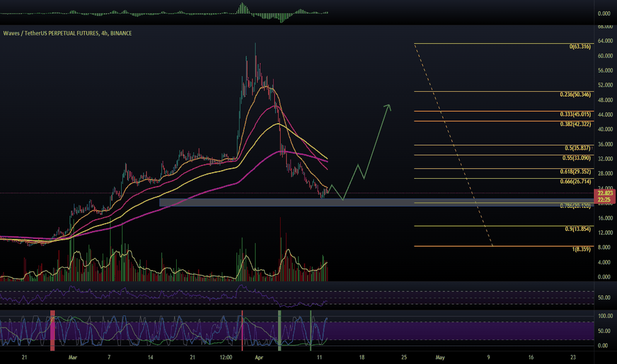Select the green projected price path arrowhead
Screen dimensions: 617x364
387,107
